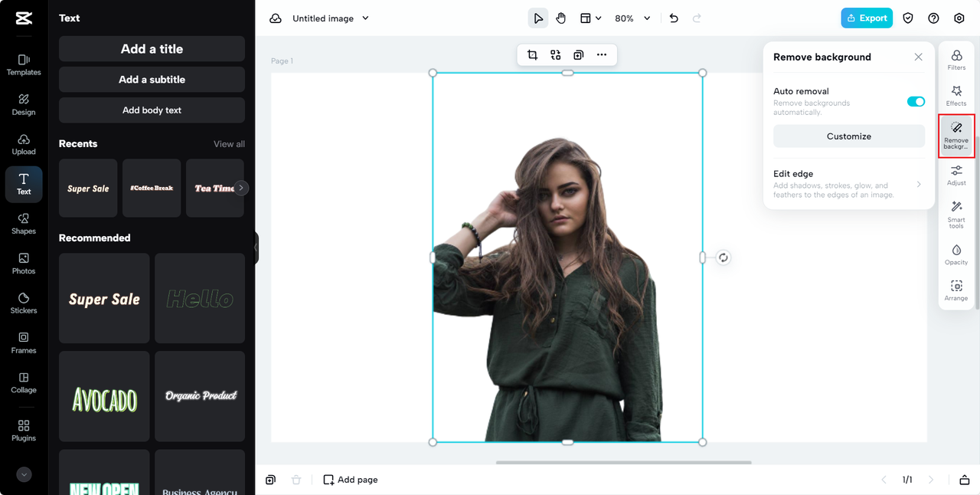Open the Opacity control
The height and width of the screenshot is (495, 980).
click(956, 255)
